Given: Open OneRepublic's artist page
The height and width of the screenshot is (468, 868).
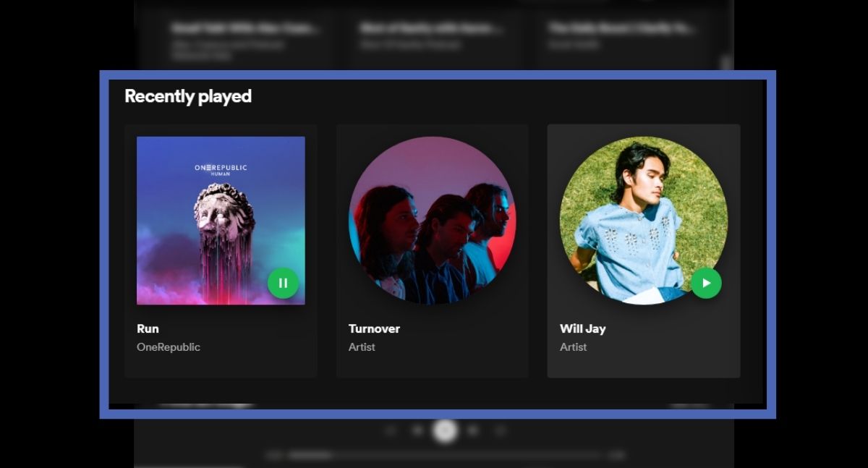Looking at the screenshot, I should [169, 346].
